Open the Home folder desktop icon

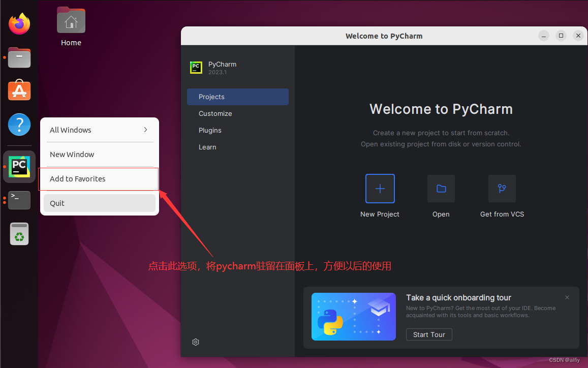point(71,27)
